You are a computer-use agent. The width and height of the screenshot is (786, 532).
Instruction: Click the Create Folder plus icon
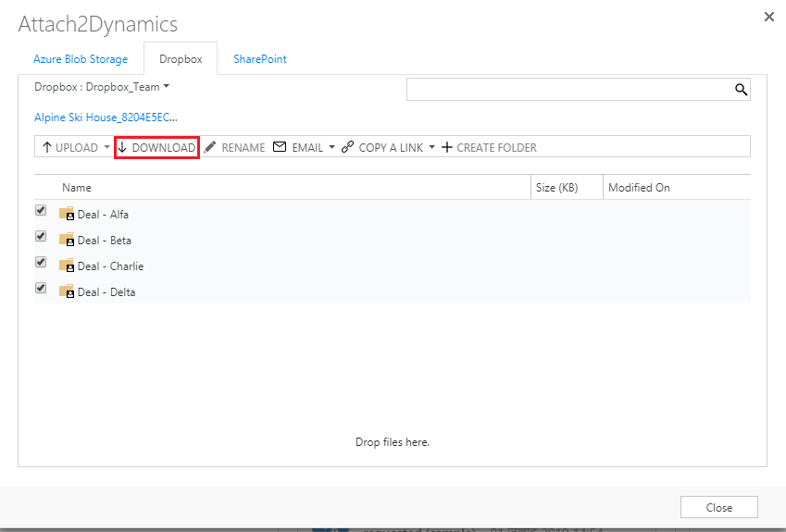447,147
